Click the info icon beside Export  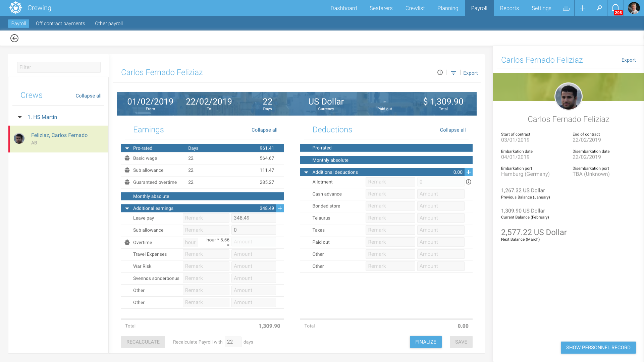tap(440, 72)
